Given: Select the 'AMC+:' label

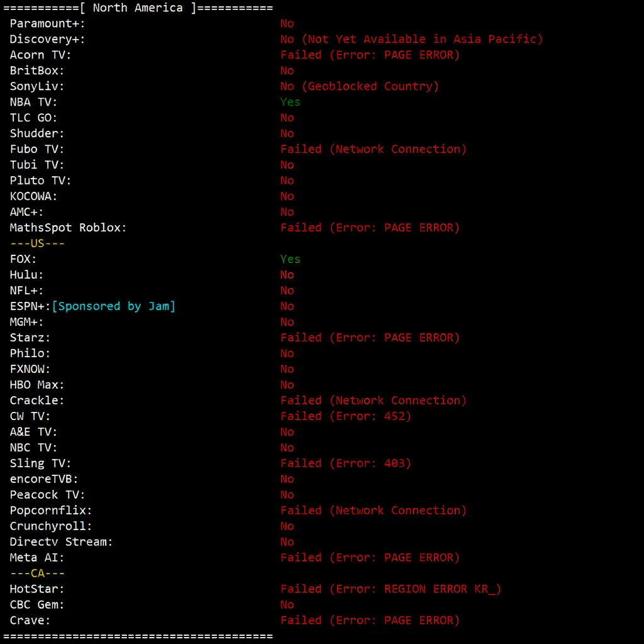Looking at the screenshot, I should pyautogui.click(x=26, y=212).
